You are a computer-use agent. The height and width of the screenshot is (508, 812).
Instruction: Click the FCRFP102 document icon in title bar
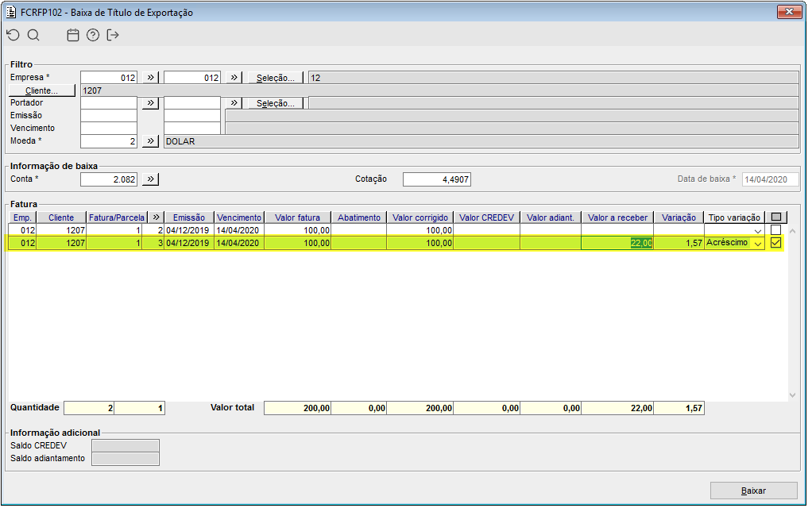coord(11,12)
